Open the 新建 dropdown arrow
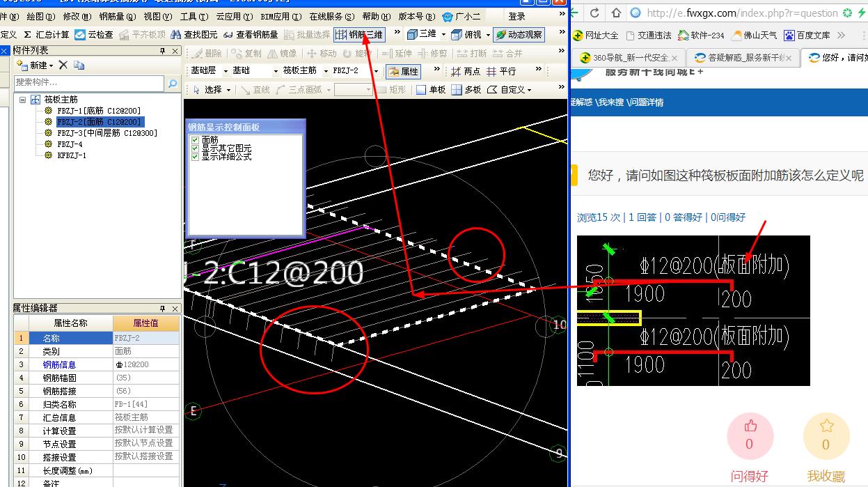868x487 pixels. pyautogui.click(x=52, y=65)
